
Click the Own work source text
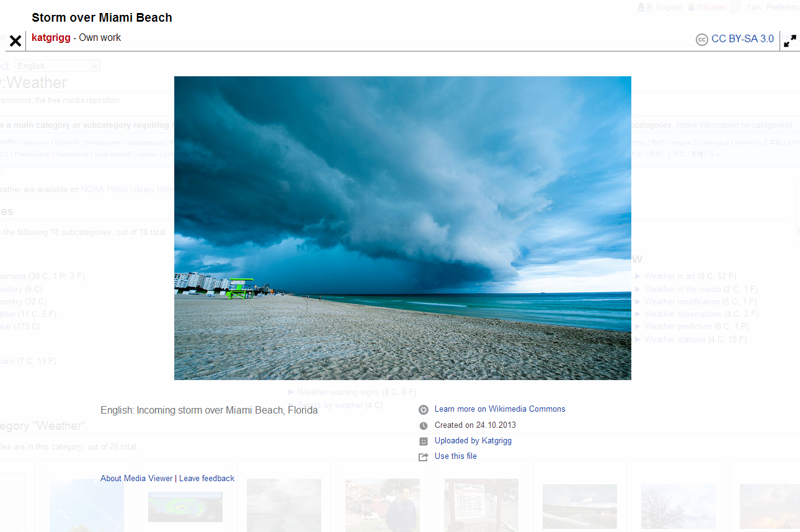tap(100, 38)
